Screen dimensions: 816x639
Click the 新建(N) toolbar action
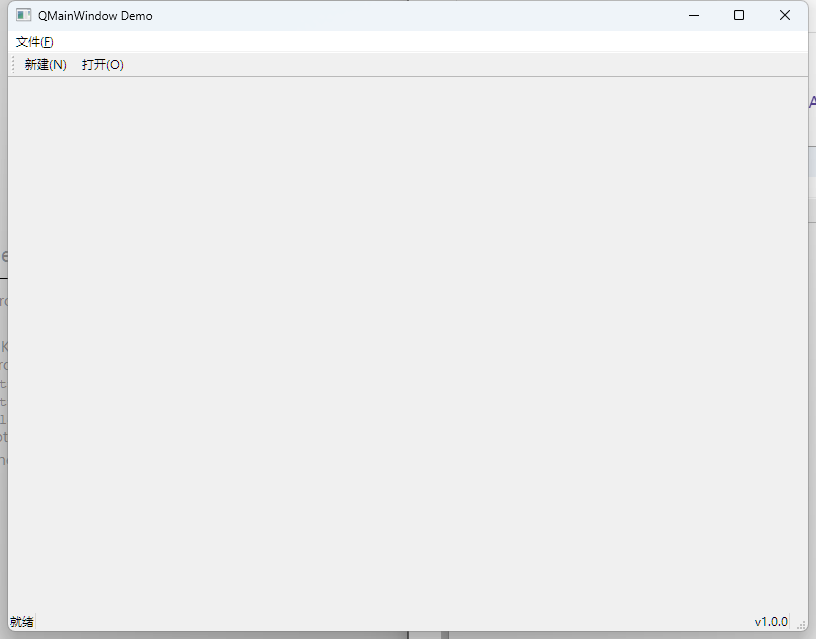tap(45, 65)
